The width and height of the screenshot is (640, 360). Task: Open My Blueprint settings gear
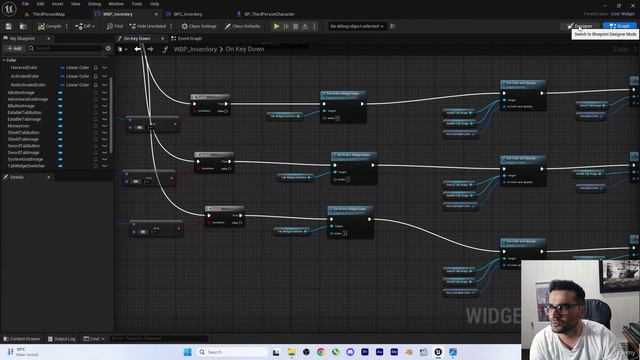[x=108, y=48]
